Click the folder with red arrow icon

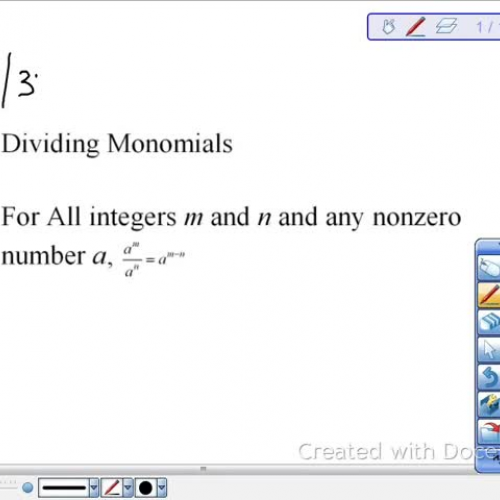tap(489, 432)
